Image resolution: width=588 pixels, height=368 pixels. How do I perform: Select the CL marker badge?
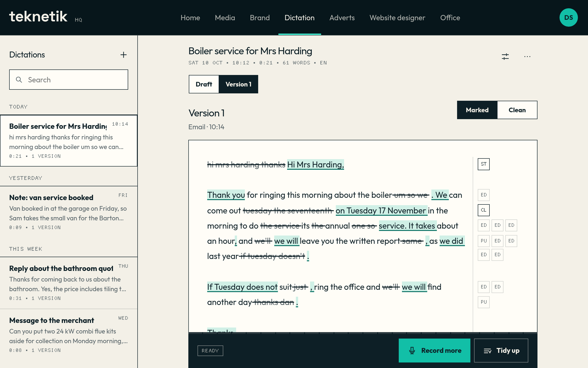(x=483, y=210)
